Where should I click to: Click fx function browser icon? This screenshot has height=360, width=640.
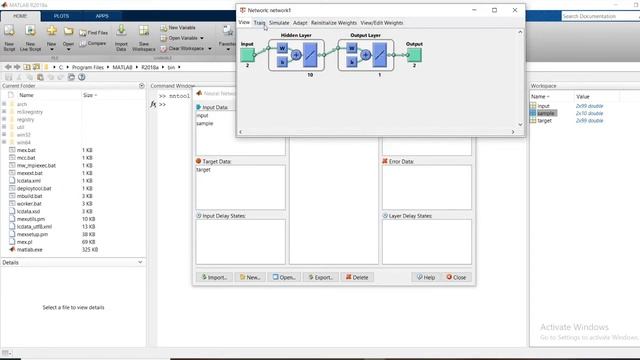point(153,104)
